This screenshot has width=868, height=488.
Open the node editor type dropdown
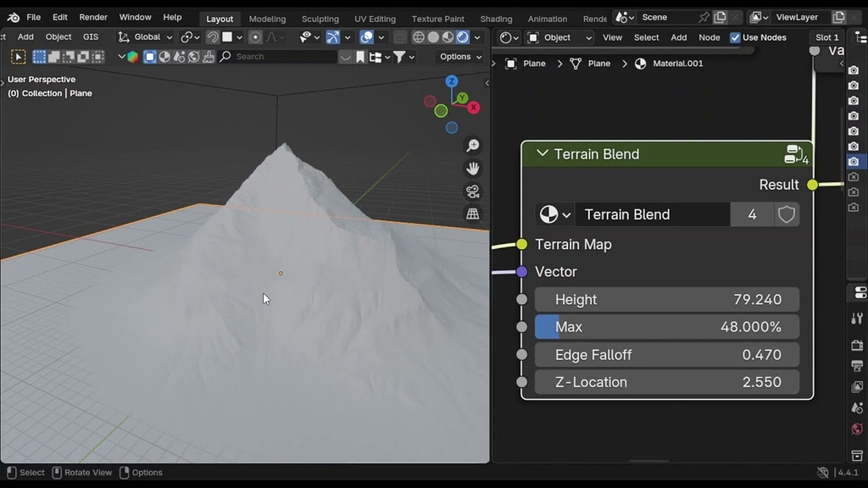click(509, 37)
